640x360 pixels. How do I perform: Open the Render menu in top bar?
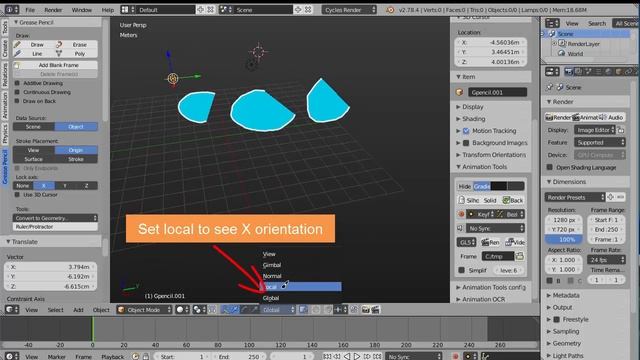point(53,10)
